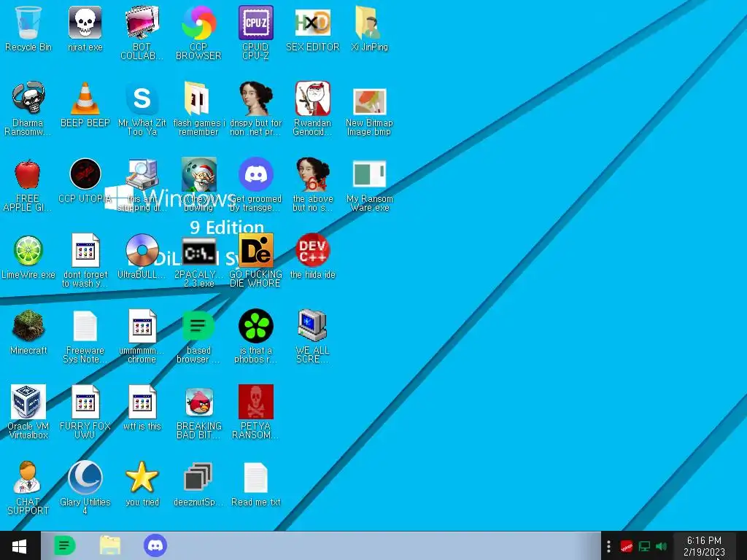Open the network tray icon
The height and width of the screenshot is (560, 747).
click(644, 546)
